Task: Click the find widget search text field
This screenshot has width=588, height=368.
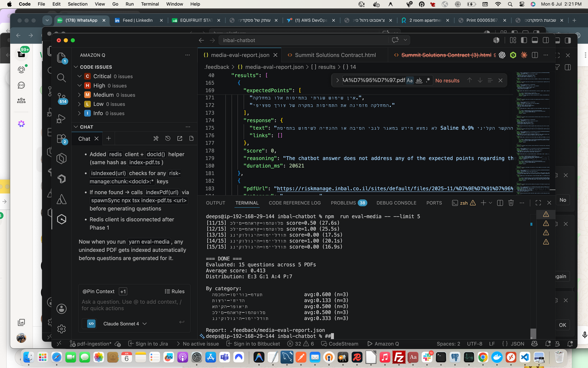Action: [x=373, y=80]
